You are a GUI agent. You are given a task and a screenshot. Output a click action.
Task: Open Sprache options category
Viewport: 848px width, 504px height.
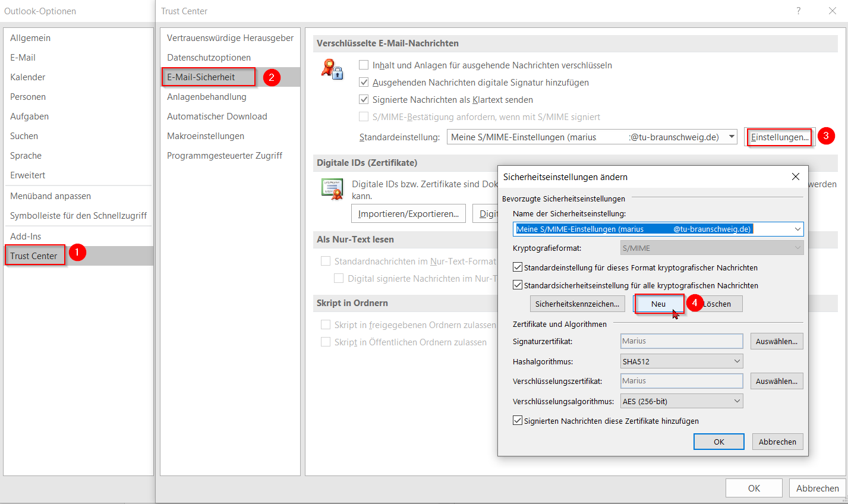[78, 156]
